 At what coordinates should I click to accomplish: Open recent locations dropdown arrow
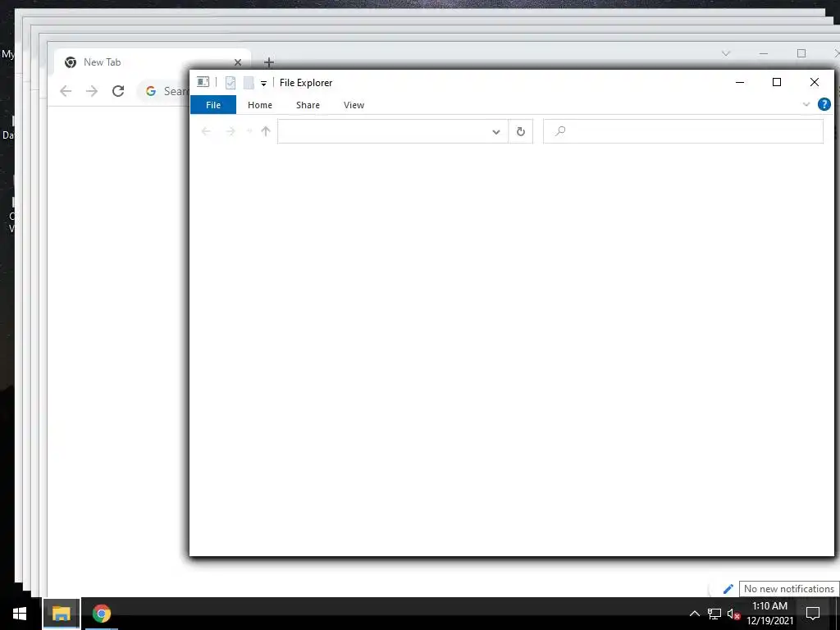pyautogui.click(x=249, y=131)
